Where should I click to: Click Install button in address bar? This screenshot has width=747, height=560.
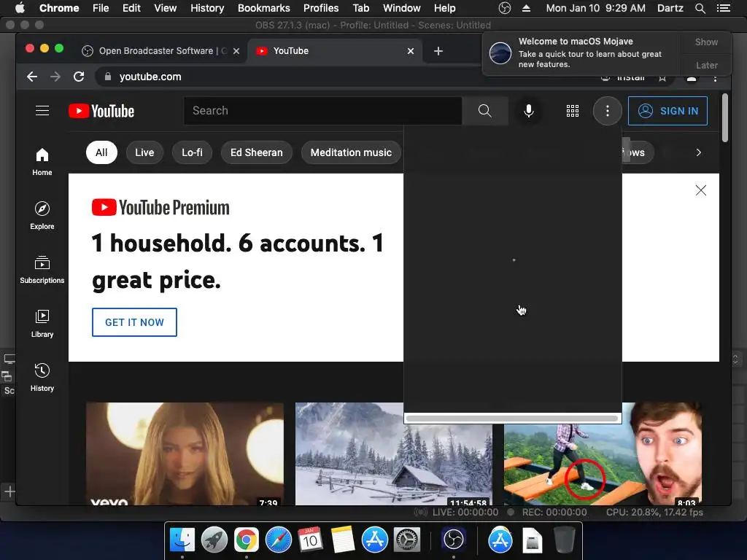pos(623,78)
